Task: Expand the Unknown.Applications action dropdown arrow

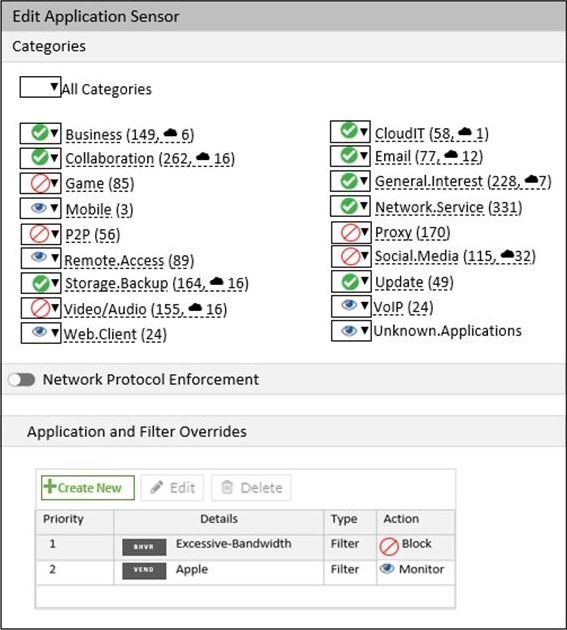Action: 364,331
